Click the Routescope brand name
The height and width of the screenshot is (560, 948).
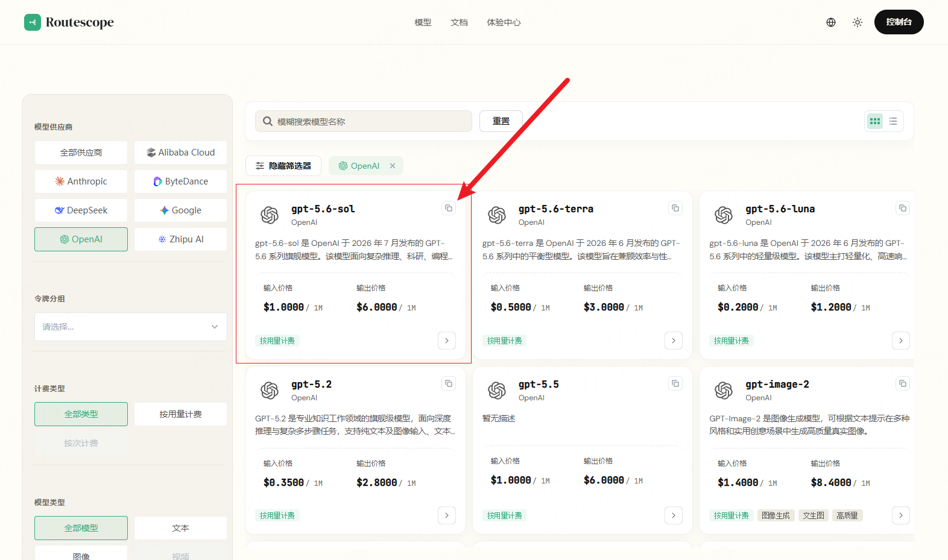coord(80,22)
